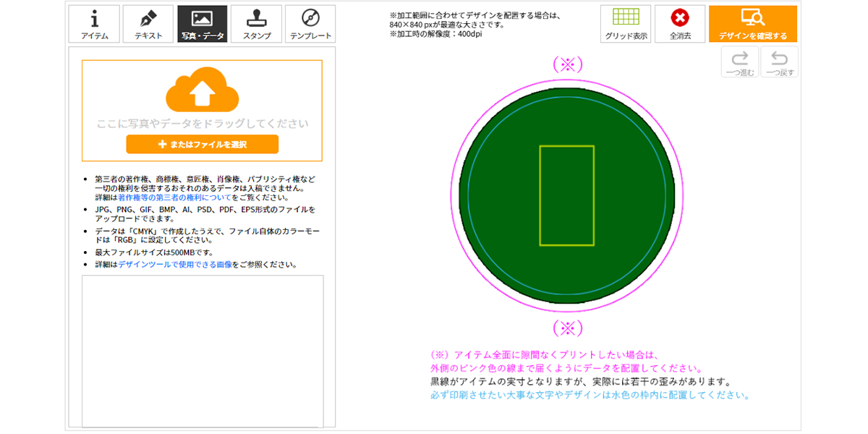Open the テンプレート (Template) tab
Image resolution: width=868 pixels, height=434 pixels.
tap(310, 24)
